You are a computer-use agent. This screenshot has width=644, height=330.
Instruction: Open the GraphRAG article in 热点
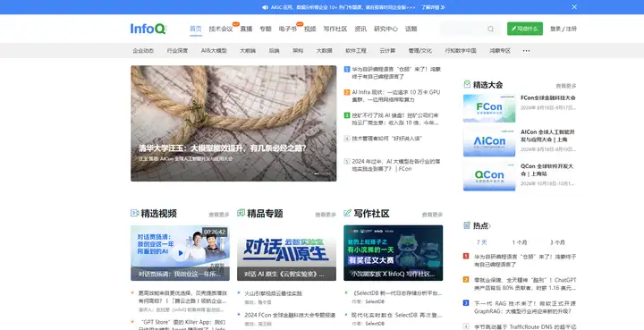525,308
